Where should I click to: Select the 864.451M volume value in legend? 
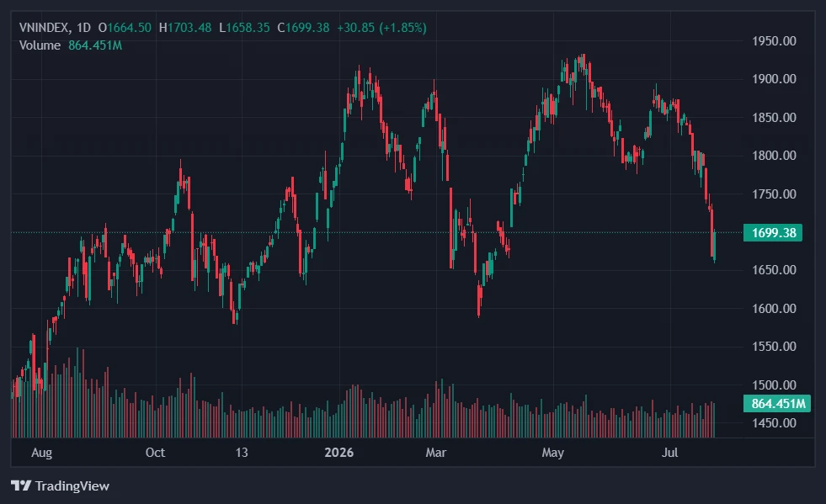tap(95, 45)
